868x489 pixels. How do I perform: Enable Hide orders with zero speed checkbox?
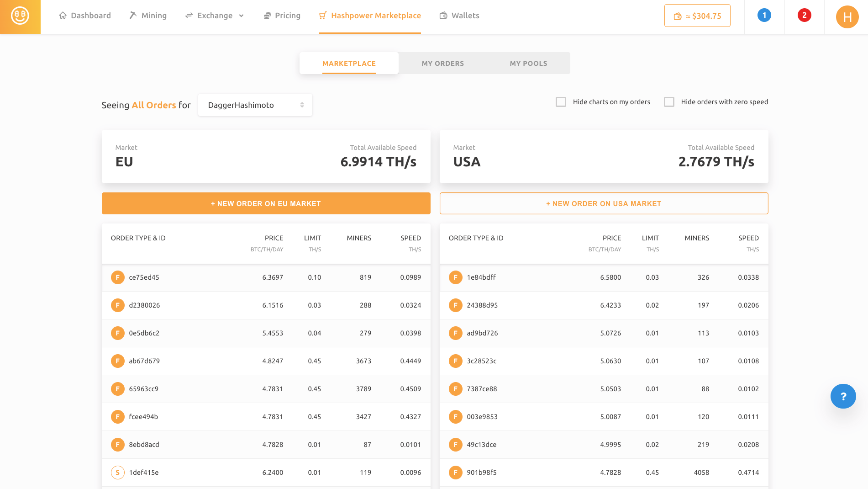point(669,102)
